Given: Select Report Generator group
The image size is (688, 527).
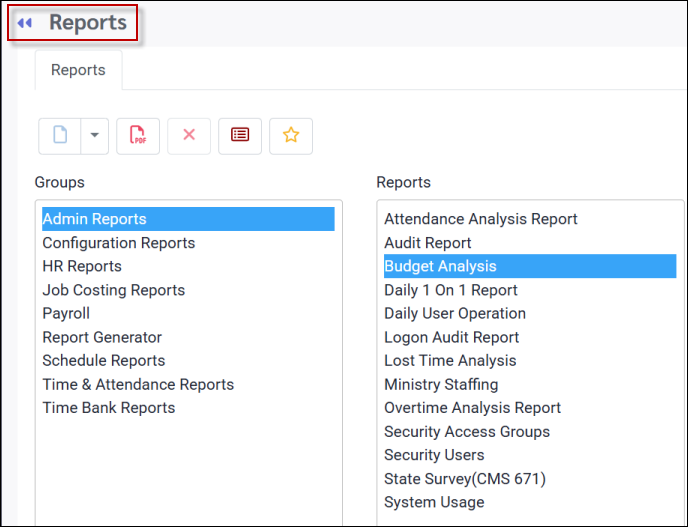Looking at the screenshot, I should pyautogui.click(x=188, y=337).
